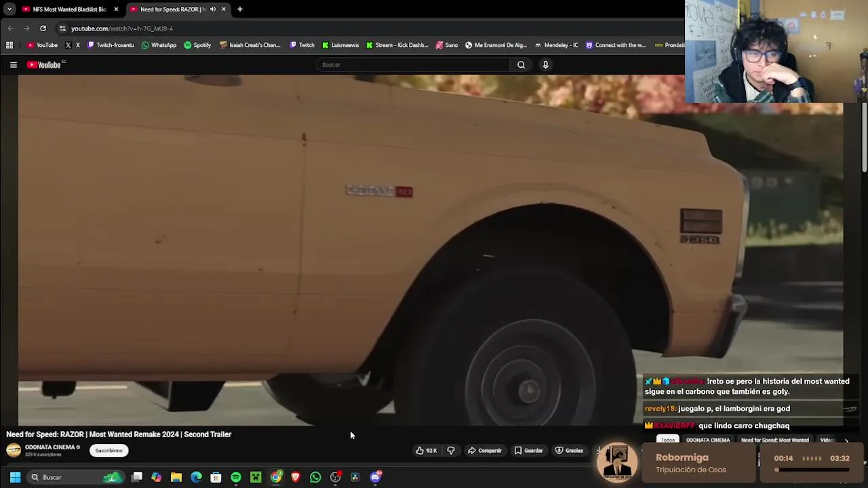Click the YouTube search magnifier button
This screenshot has width=868, height=488.
pyautogui.click(x=521, y=65)
